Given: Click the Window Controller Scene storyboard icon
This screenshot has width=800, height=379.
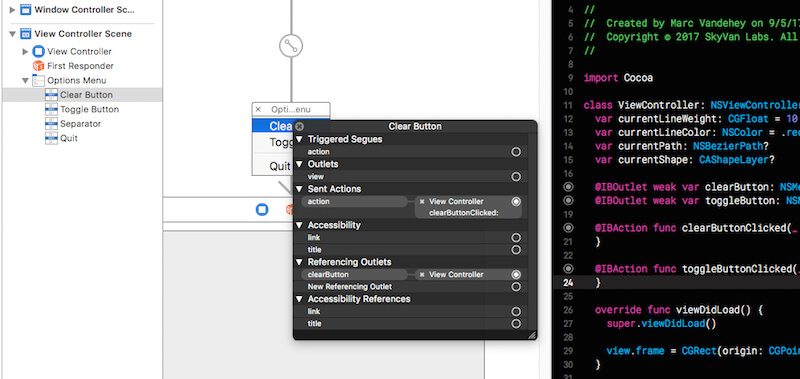Looking at the screenshot, I should point(26,9).
